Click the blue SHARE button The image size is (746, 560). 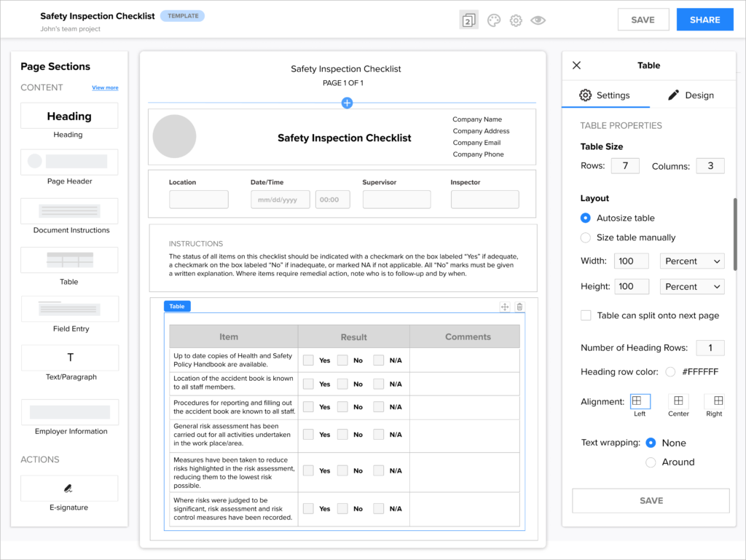[x=704, y=19]
